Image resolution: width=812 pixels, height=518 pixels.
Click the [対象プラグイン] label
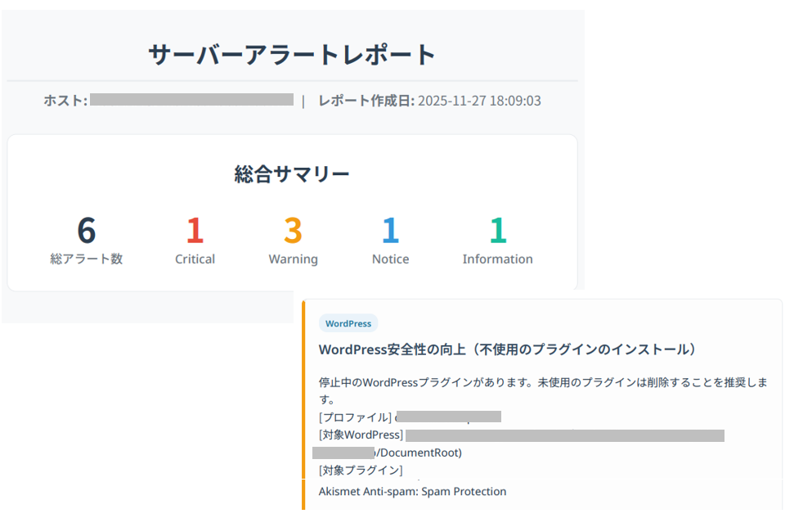coord(361,470)
